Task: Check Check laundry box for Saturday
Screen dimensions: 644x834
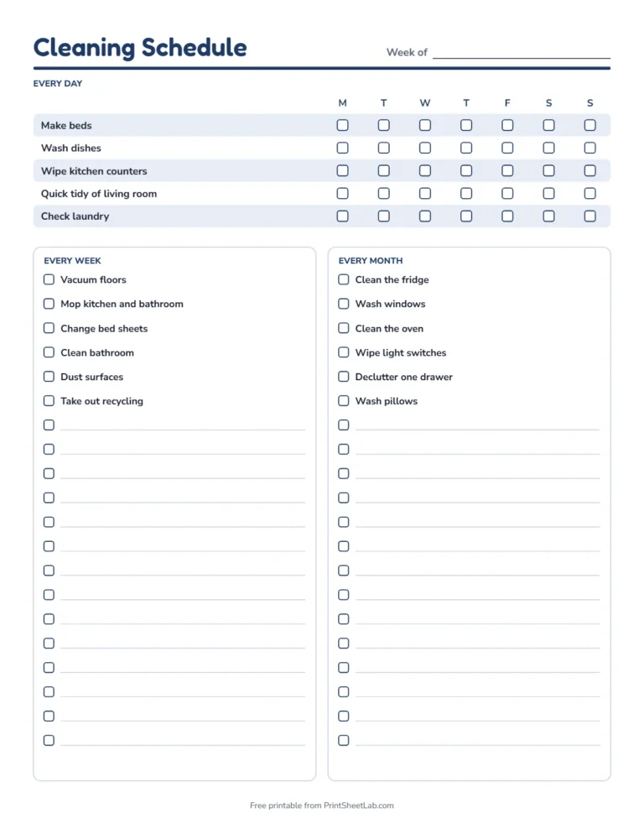Action: click(548, 216)
